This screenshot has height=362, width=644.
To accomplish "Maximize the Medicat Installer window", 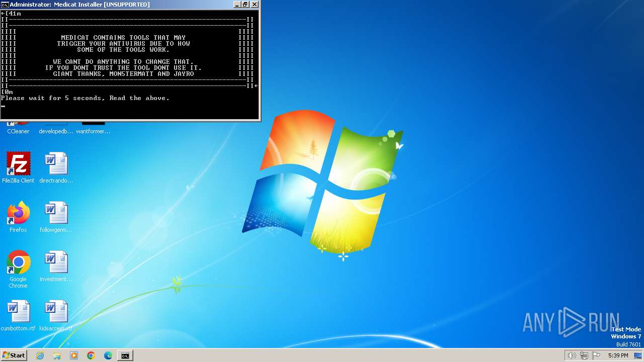I will click(245, 5).
